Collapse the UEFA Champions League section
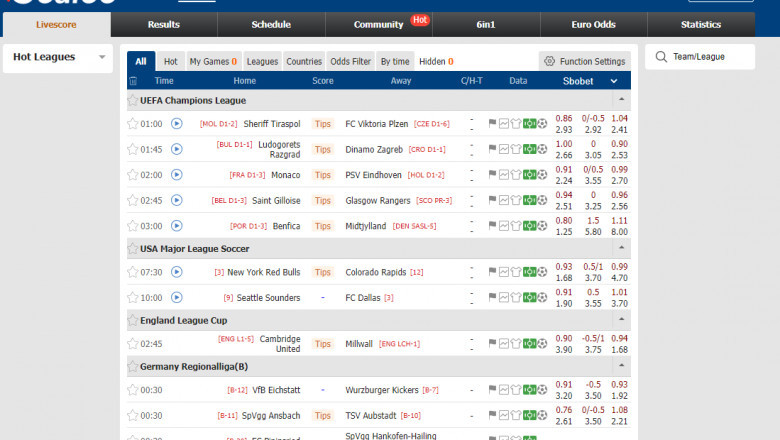 [x=621, y=99]
